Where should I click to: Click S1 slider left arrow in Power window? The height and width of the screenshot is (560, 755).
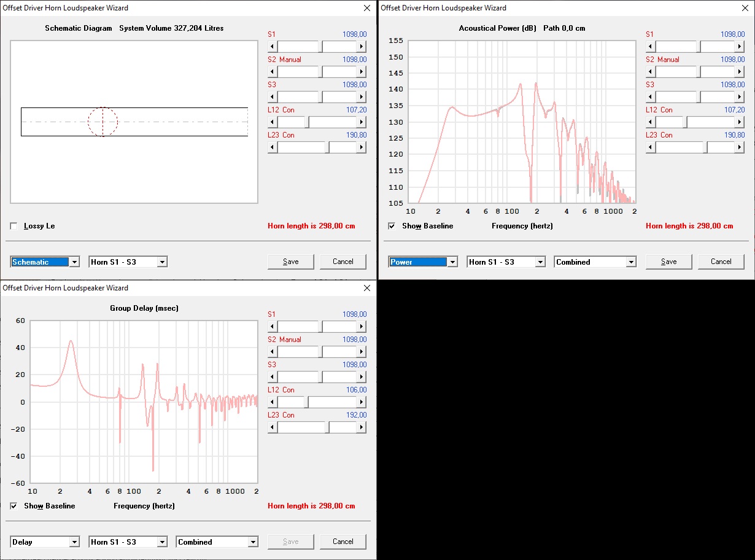click(x=651, y=47)
